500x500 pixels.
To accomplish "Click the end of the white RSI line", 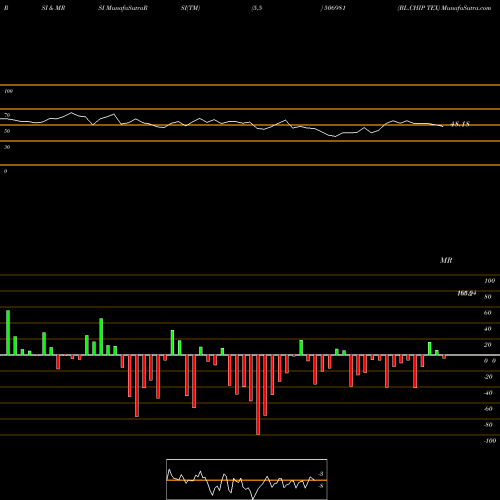I will (x=443, y=126).
